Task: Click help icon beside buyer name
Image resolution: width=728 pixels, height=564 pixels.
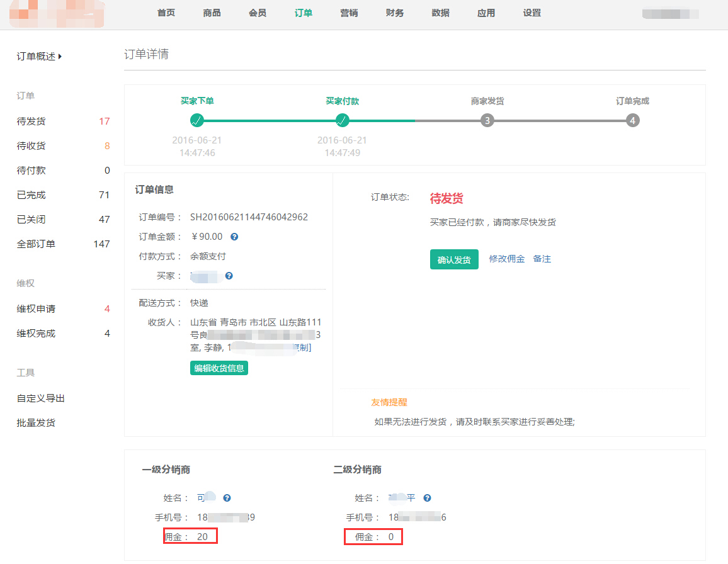Action: click(x=229, y=276)
